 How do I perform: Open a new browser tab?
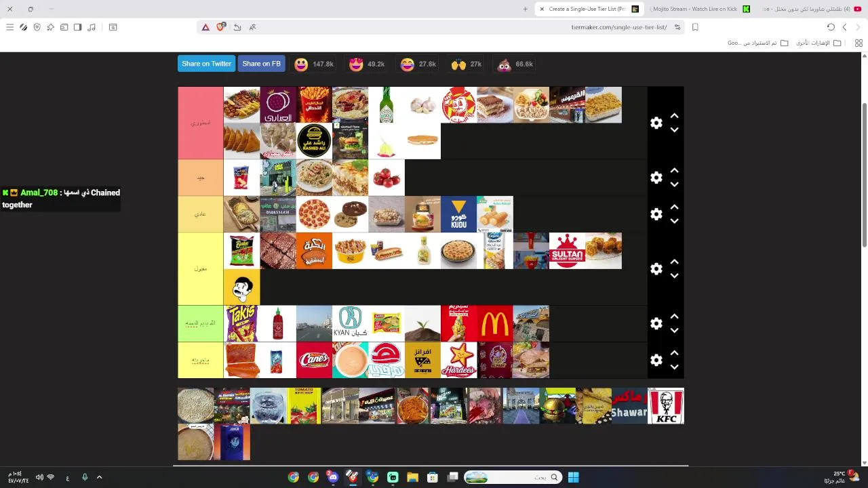(x=525, y=9)
